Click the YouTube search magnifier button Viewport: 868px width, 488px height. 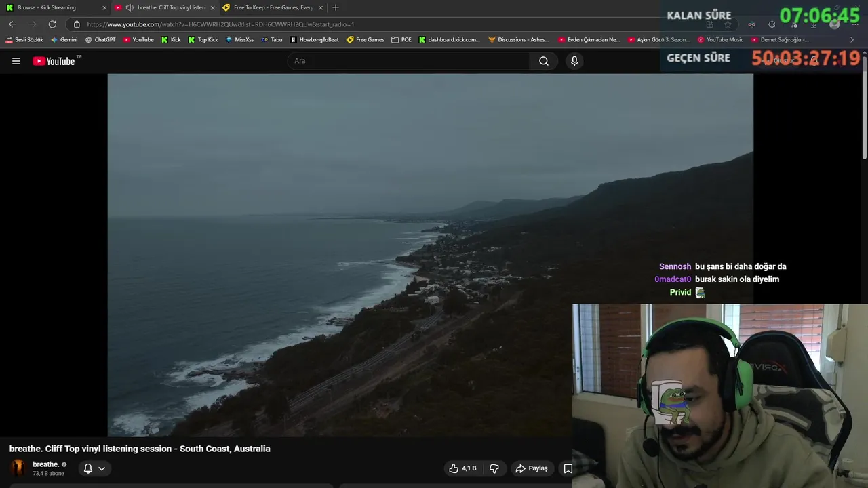click(544, 61)
